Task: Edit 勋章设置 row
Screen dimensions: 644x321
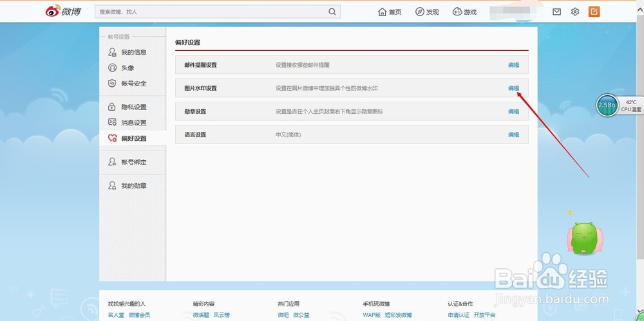Action: tap(513, 111)
